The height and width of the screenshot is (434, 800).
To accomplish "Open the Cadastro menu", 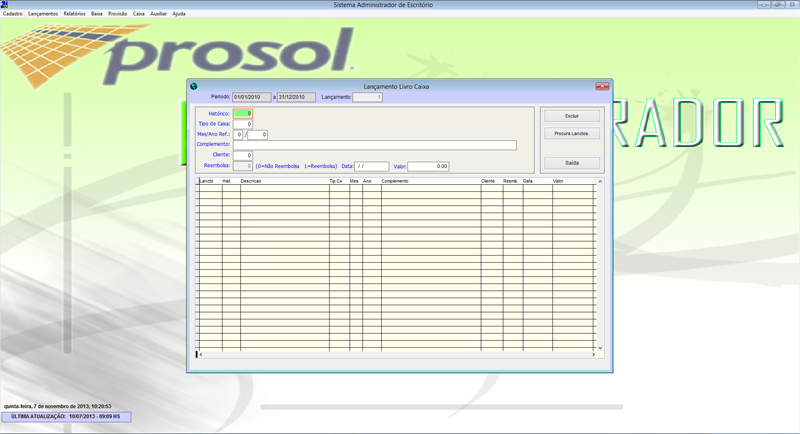I will click(13, 14).
